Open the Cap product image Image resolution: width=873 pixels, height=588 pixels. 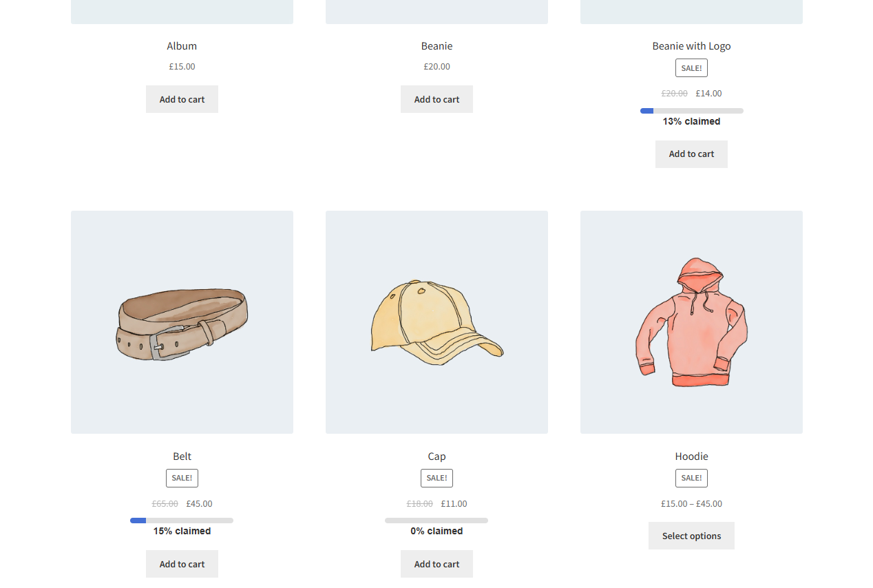[437, 322]
